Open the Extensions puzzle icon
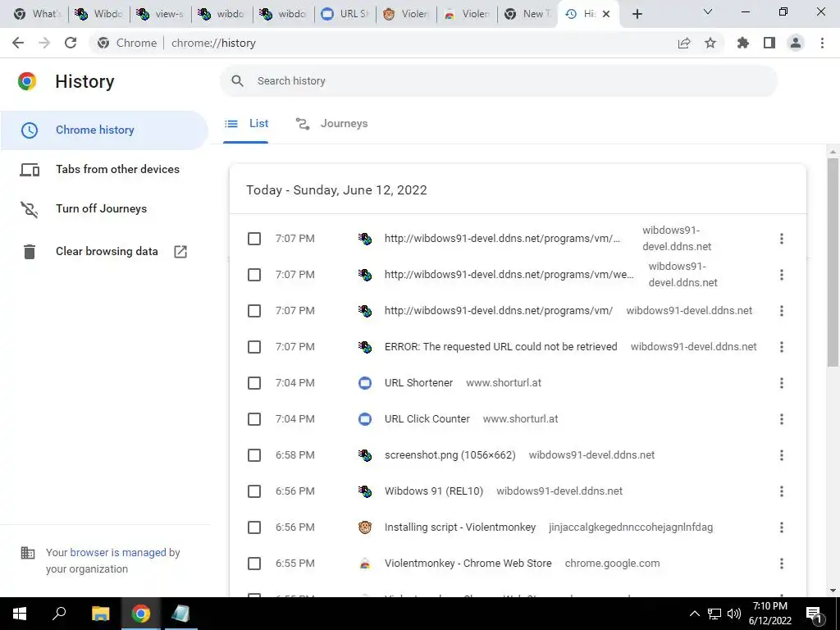840x630 pixels. point(743,43)
